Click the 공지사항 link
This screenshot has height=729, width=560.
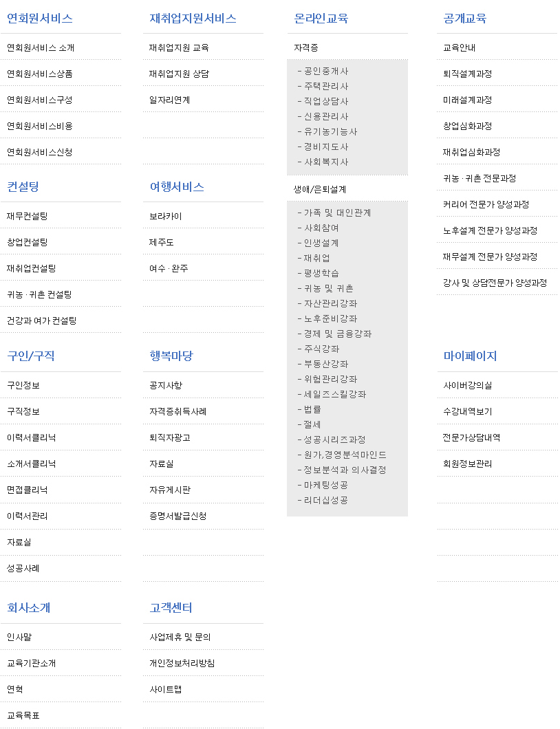[x=165, y=385]
